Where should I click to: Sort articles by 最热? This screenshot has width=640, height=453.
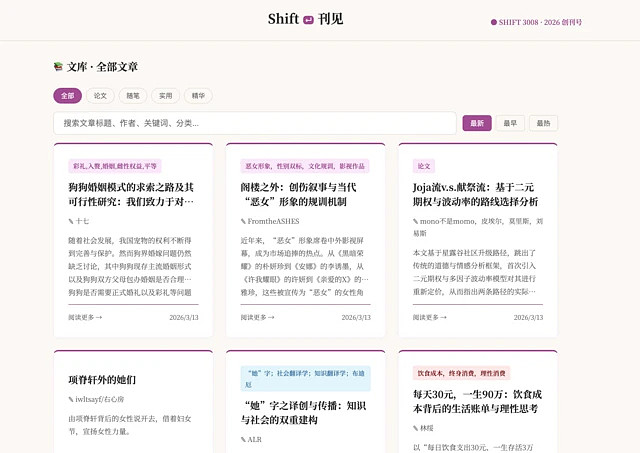(543, 123)
